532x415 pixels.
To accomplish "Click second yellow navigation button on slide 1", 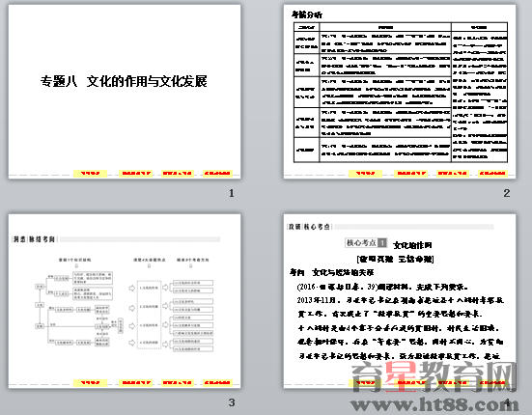I will coord(136,174).
